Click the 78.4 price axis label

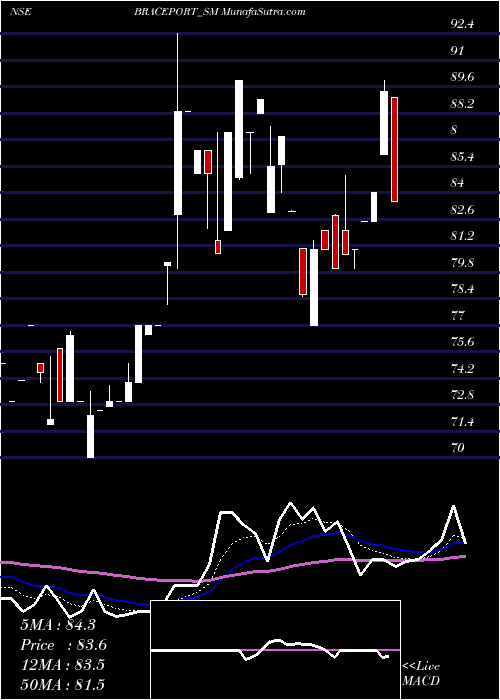click(462, 288)
